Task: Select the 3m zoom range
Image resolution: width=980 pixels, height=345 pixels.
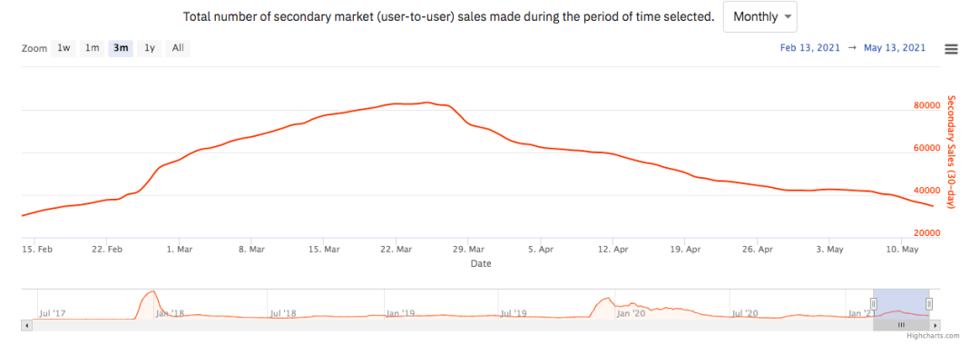Action: 121,48
